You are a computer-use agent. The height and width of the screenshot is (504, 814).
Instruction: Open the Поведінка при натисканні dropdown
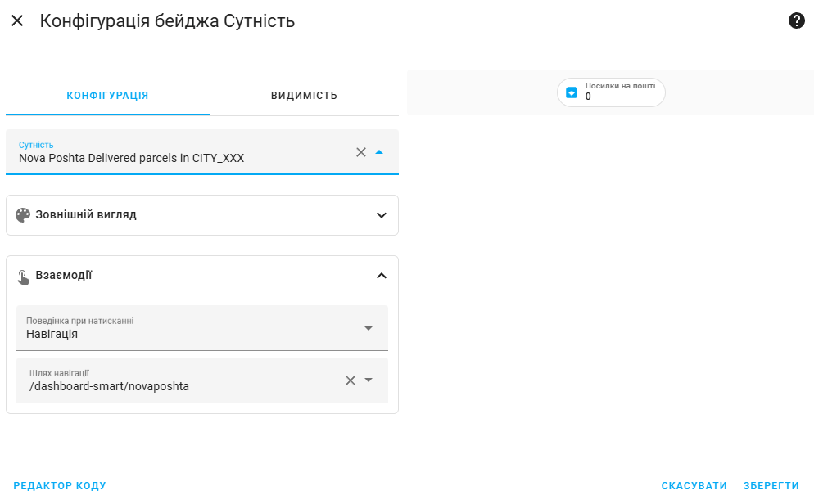tap(202, 328)
